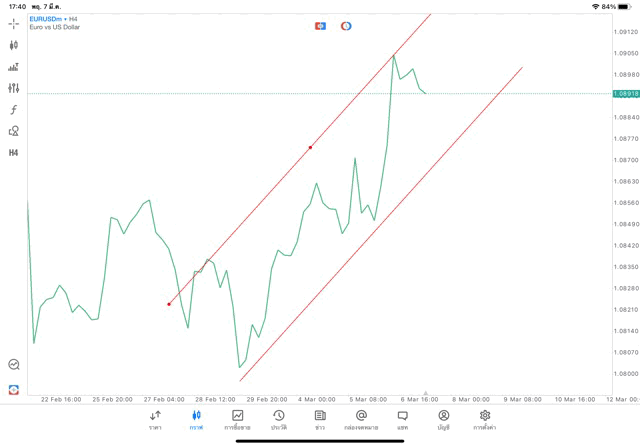Open the drawing objects shapes tool
The width and height of the screenshot is (640, 447).
(x=14, y=131)
